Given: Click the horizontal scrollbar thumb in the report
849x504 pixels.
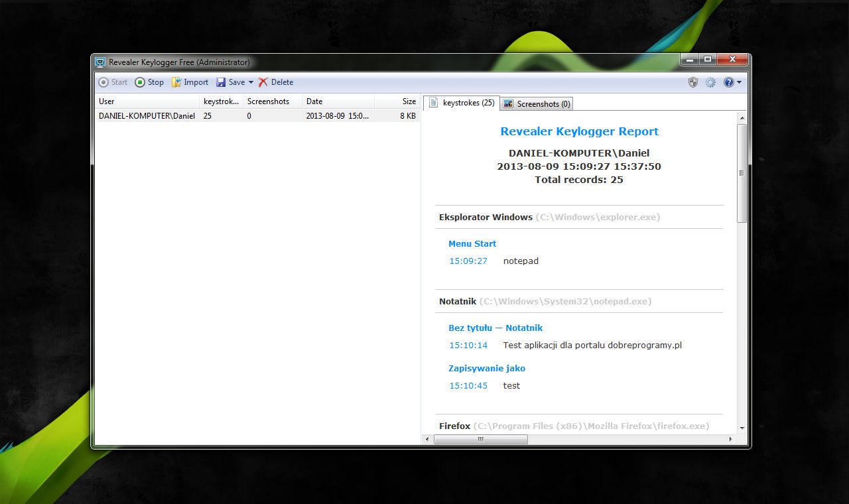Looking at the screenshot, I should [x=481, y=439].
